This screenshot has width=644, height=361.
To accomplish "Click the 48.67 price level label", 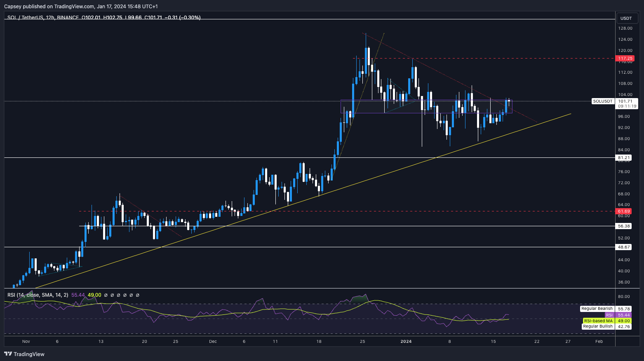I will [x=624, y=247].
